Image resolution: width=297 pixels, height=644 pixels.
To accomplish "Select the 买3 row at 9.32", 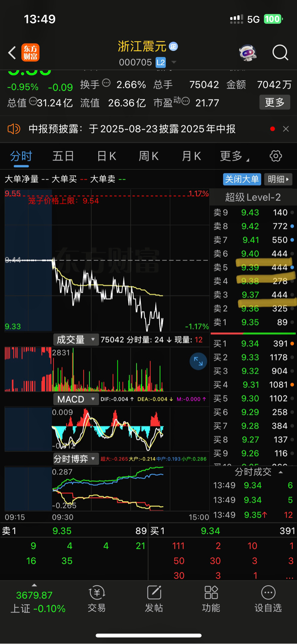I will click(x=253, y=371).
